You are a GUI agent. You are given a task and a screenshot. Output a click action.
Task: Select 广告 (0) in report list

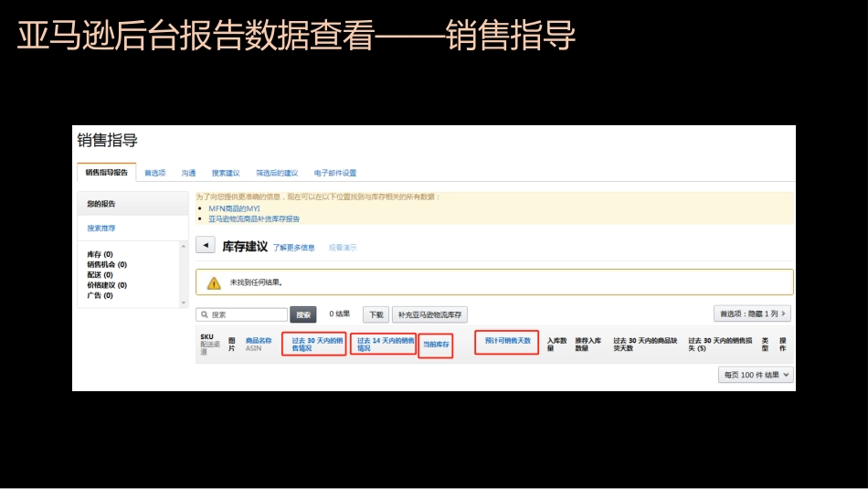100,295
